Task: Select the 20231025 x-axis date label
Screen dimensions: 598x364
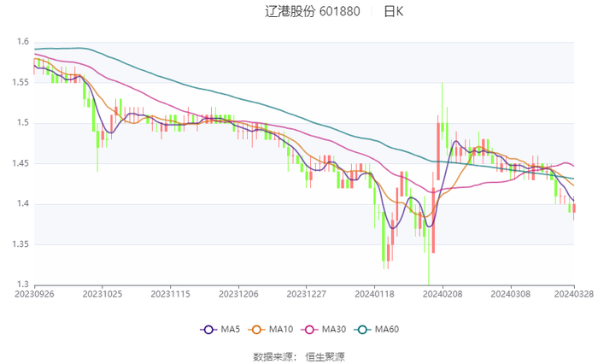Action: tap(102, 293)
